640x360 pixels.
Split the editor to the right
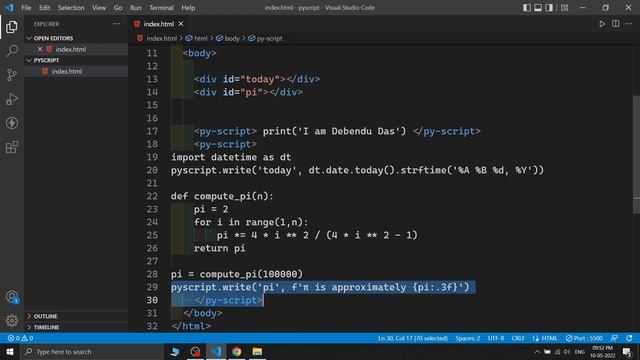pos(616,24)
